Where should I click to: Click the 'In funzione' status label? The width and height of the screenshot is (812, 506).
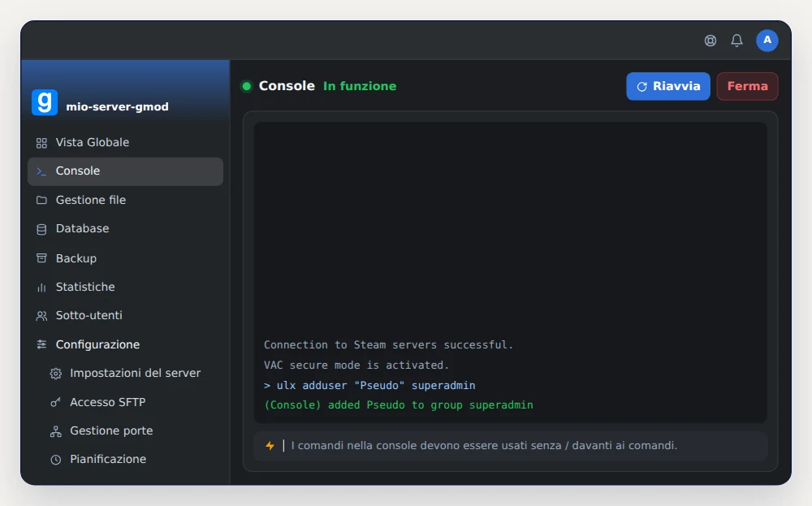360,86
